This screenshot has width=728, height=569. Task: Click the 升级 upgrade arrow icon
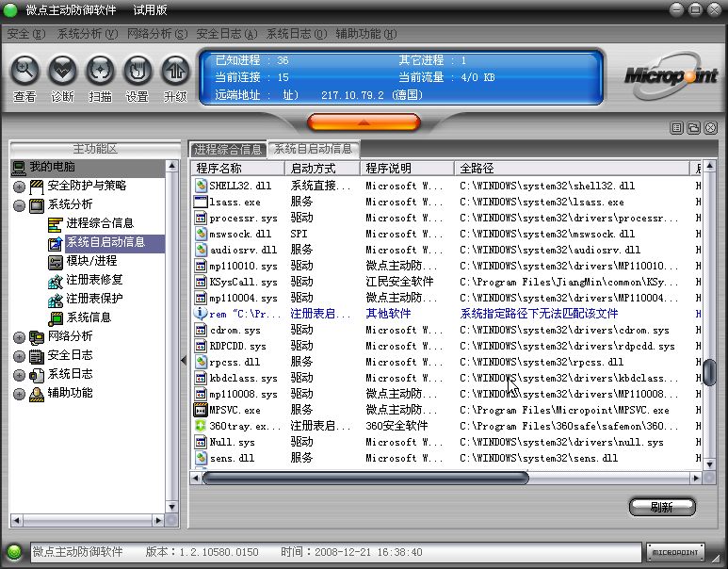click(175, 71)
